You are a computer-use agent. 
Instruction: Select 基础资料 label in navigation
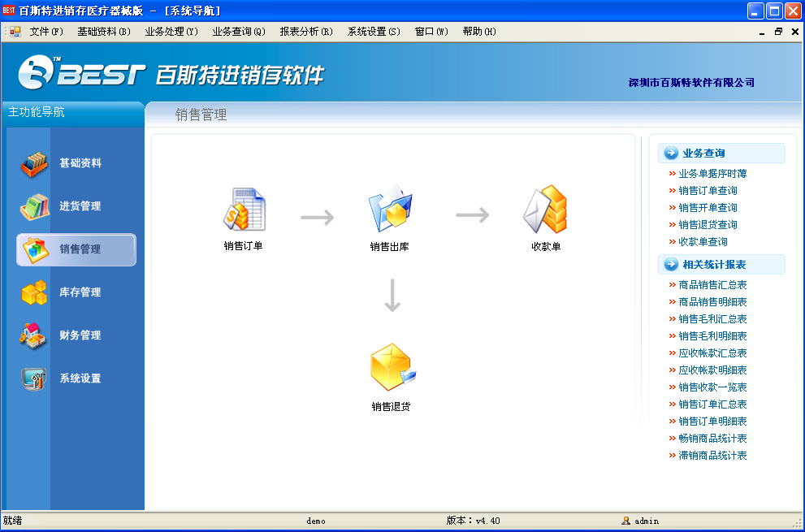point(80,163)
